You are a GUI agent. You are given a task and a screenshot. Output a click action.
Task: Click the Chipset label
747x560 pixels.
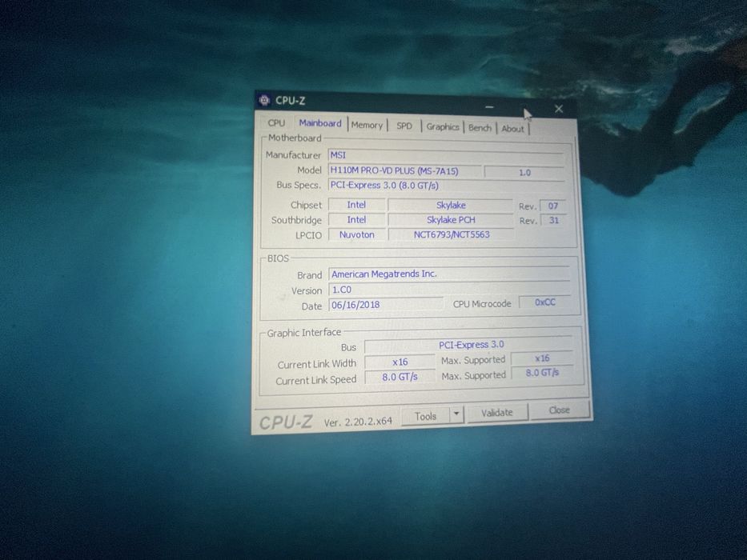click(x=307, y=205)
